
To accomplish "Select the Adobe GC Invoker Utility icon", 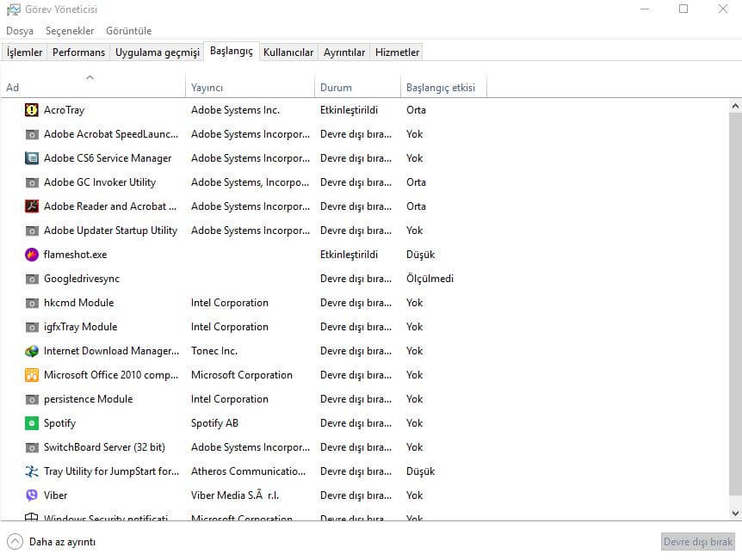I will [31, 182].
